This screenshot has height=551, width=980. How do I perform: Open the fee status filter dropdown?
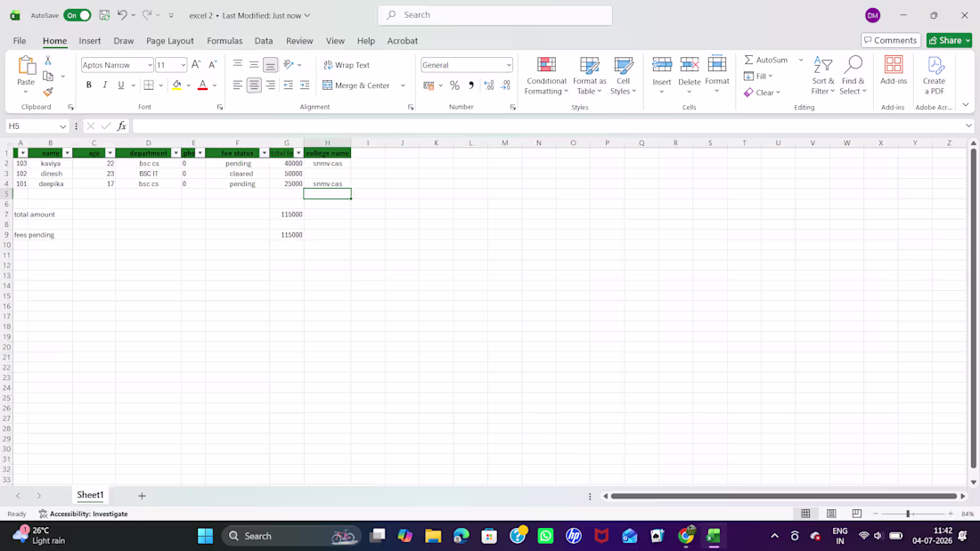[x=265, y=153]
